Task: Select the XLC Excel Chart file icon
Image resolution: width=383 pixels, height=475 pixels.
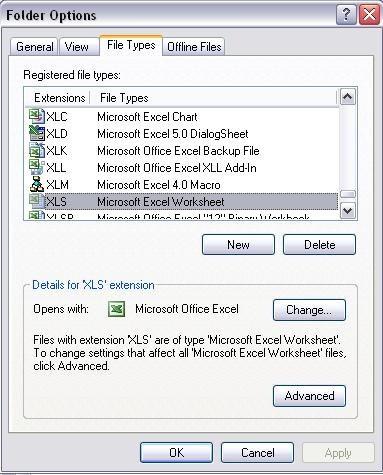Action: click(37, 116)
